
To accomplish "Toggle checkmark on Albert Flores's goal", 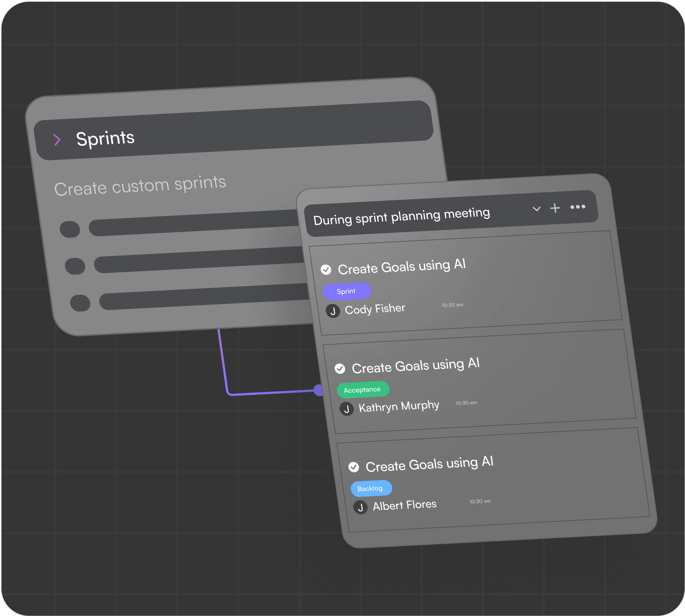I will point(354,467).
